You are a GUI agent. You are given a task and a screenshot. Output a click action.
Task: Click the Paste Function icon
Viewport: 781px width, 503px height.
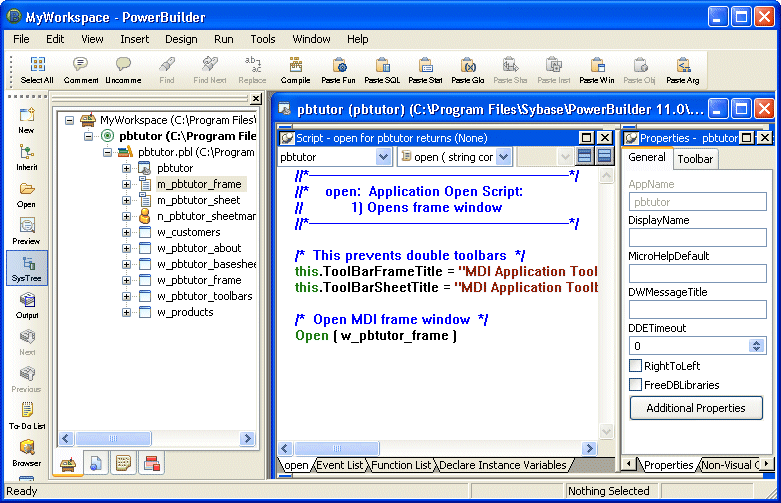[339, 70]
